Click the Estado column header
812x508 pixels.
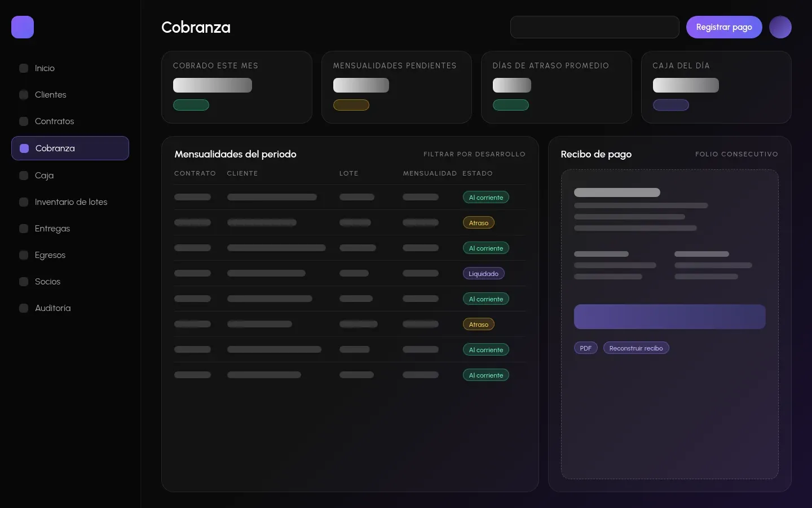pos(478,173)
